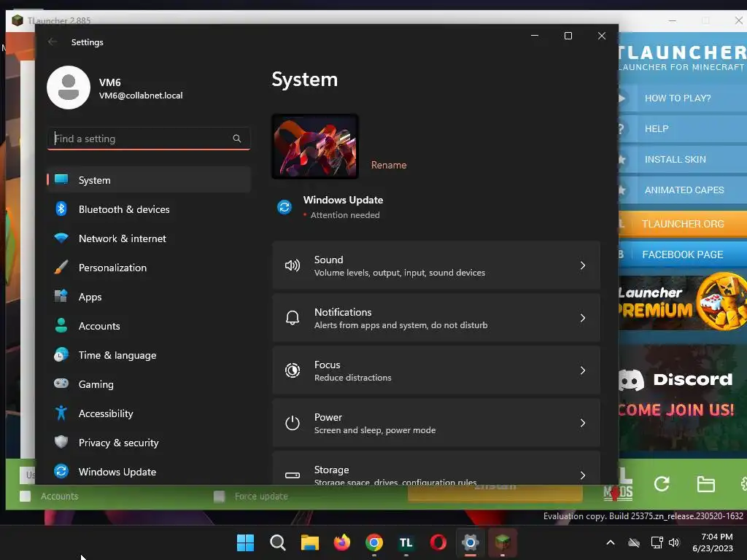Click ANIMATED CAPES in TLauncher

[682, 190]
